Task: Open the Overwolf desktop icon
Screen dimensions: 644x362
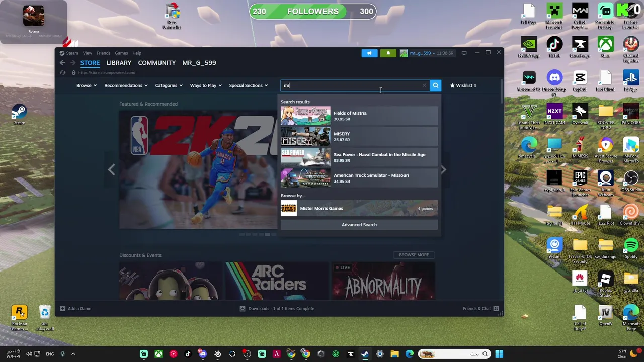Action: click(x=580, y=114)
